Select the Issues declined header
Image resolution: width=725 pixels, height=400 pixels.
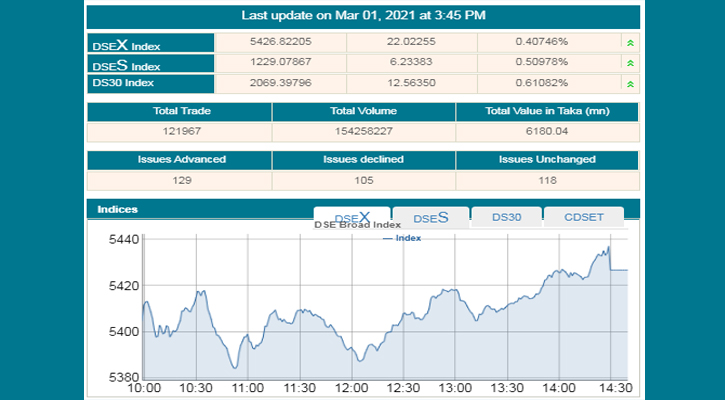click(x=363, y=159)
